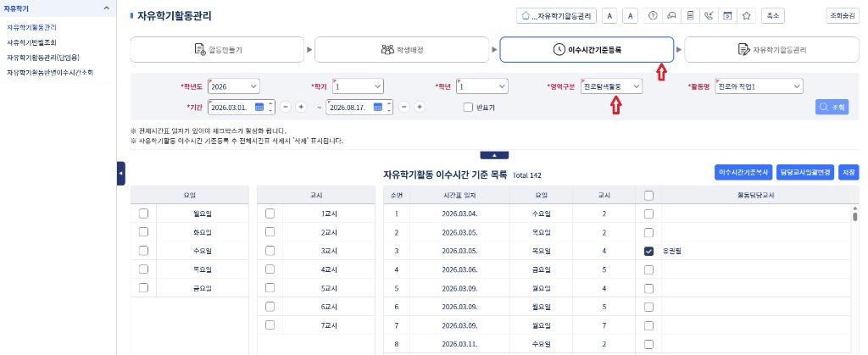The height and width of the screenshot is (355, 868).
Task: Toggle select-all checkbox in list header
Action: 648,195
